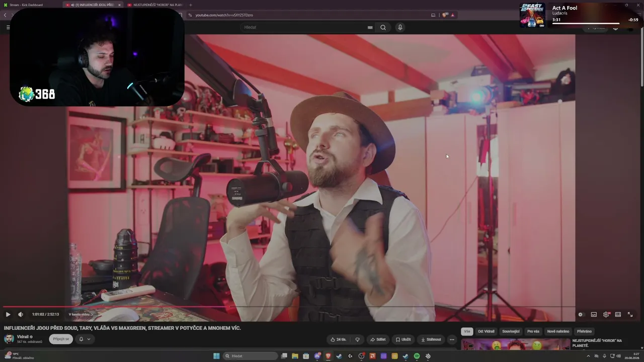Start YouTube voice search microphone

[x=400, y=27]
